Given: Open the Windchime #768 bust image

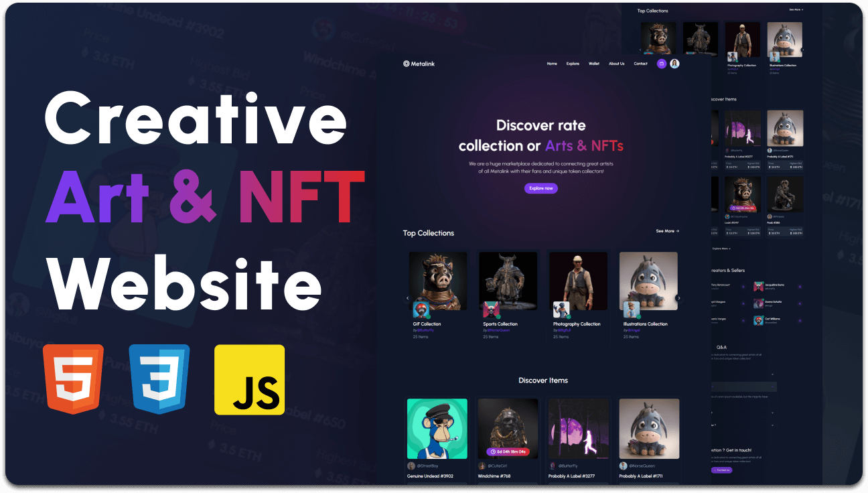Looking at the screenshot, I should click(x=508, y=429).
